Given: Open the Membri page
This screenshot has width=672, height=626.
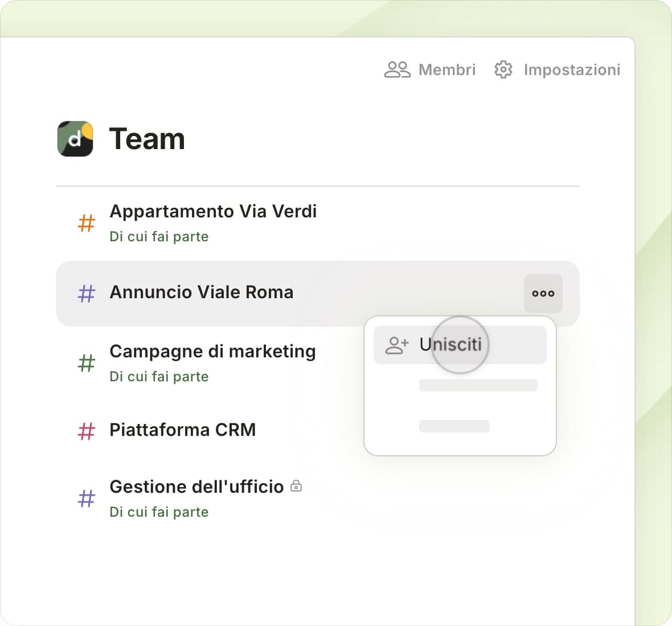Looking at the screenshot, I should [446, 69].
